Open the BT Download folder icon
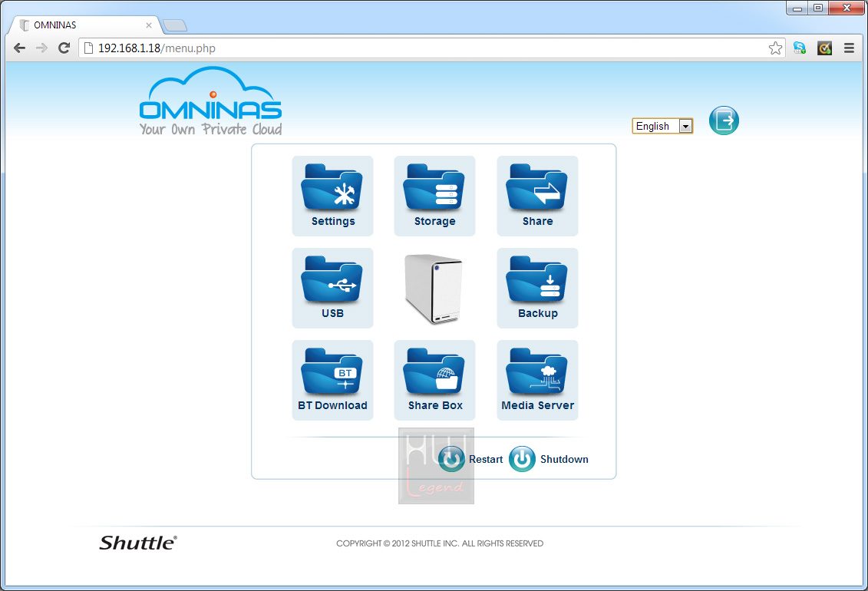 [x=332, y=380]
